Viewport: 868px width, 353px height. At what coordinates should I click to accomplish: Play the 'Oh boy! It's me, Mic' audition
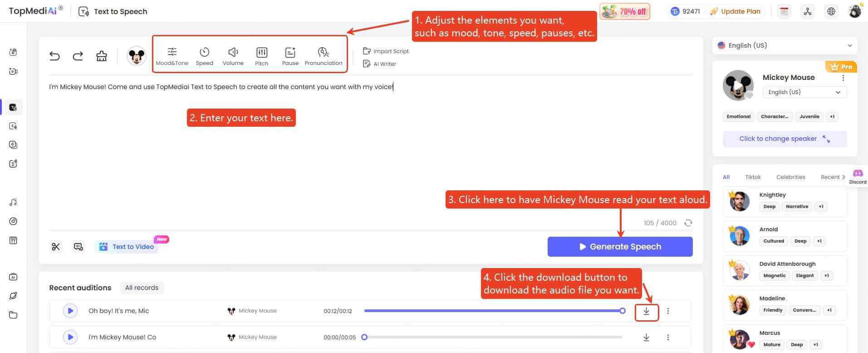tap(70, 311)
